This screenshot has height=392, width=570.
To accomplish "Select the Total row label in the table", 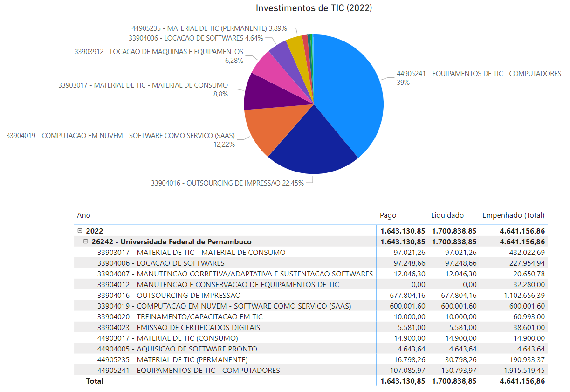I will click(x=95, y=381).
